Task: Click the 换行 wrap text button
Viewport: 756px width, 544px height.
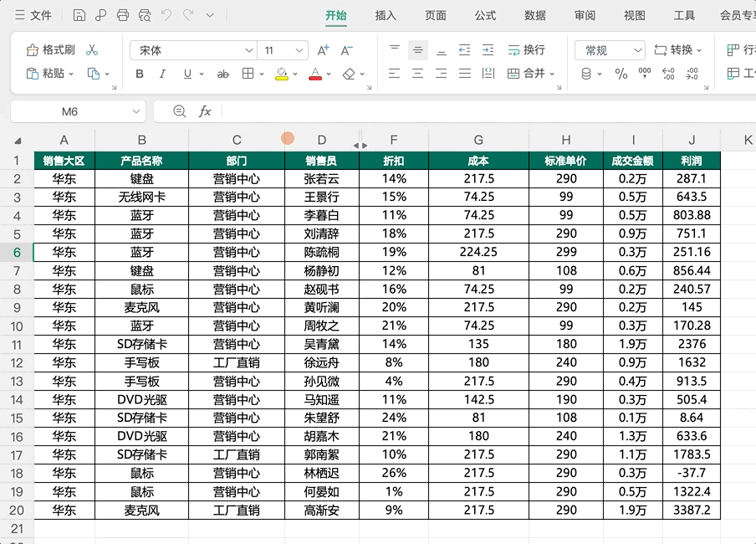Action: (527, 49)
